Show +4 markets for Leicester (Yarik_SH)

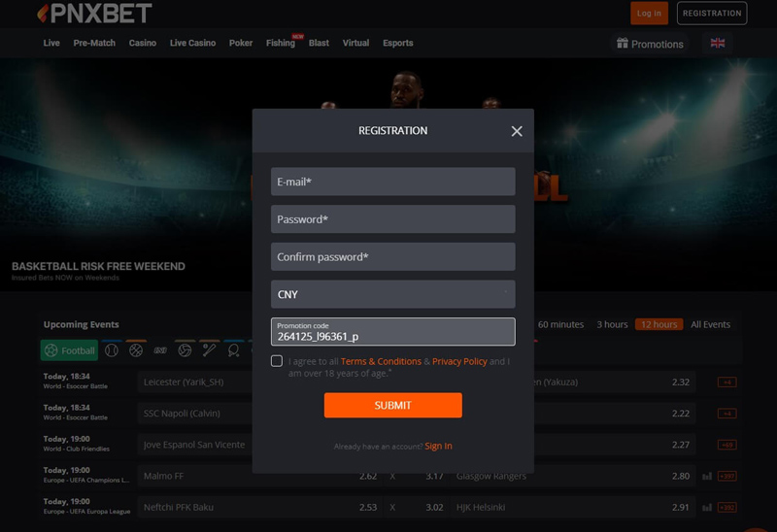coord(726,382)
